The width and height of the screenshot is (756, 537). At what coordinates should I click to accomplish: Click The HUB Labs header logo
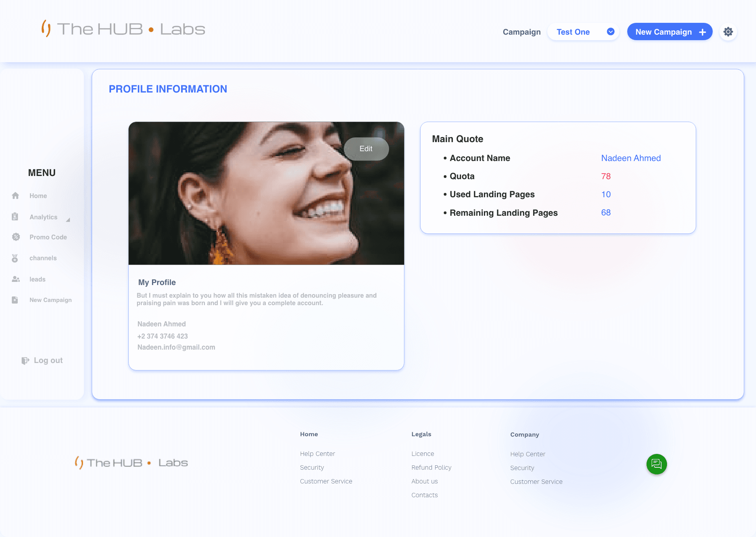tap(123, 29)
